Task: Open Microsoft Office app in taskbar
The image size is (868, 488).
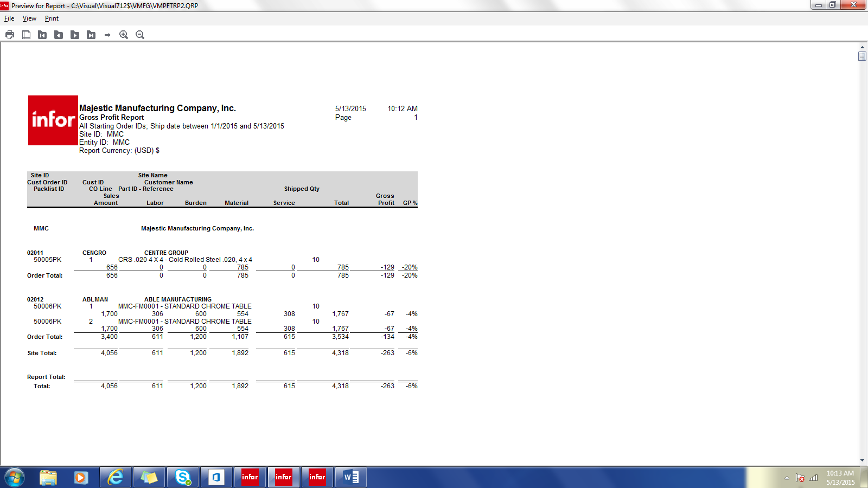Action: pos(216,477)
